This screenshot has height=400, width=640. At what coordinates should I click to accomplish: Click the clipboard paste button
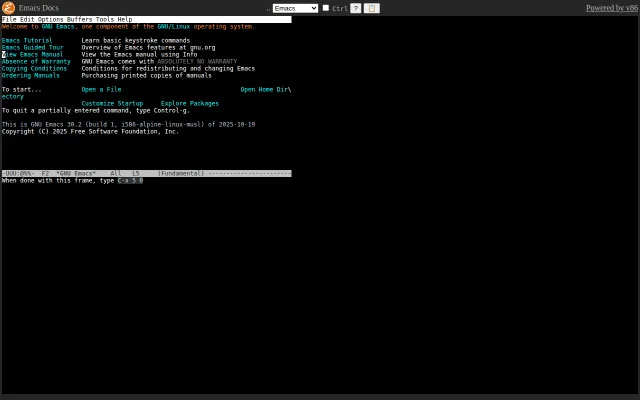[371, 8]
